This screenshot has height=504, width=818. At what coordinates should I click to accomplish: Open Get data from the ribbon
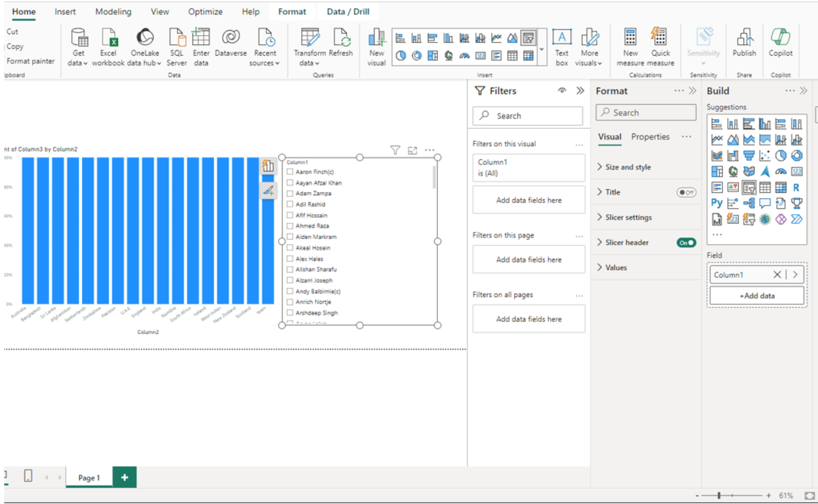pos(78,47)
